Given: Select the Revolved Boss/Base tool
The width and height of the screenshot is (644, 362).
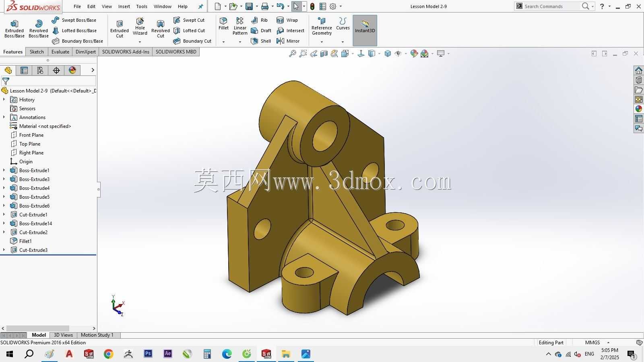Looking at the screenshot, I should 39,29.
